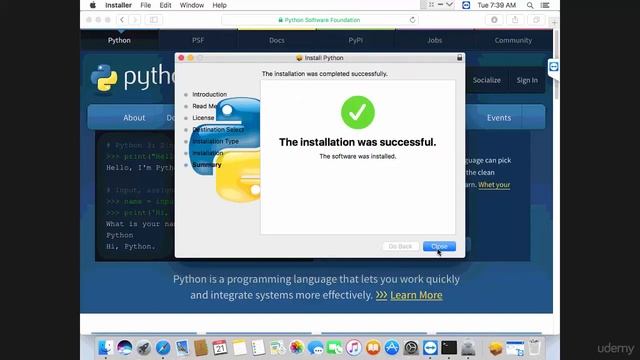Open Notification Center list icon
The width and height of the screenshot is (640, 360).
pos(545,5)
